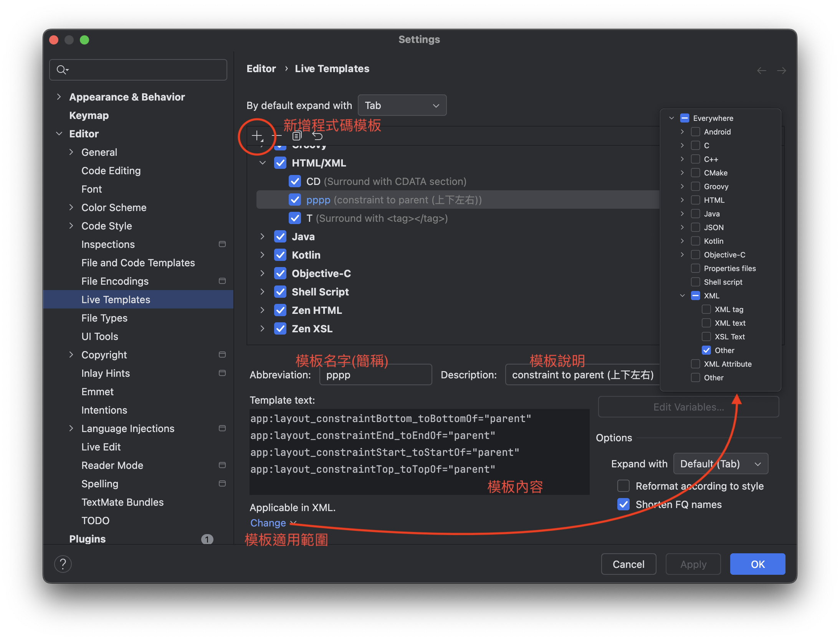Enable Reformat according to style

[623, 486]
